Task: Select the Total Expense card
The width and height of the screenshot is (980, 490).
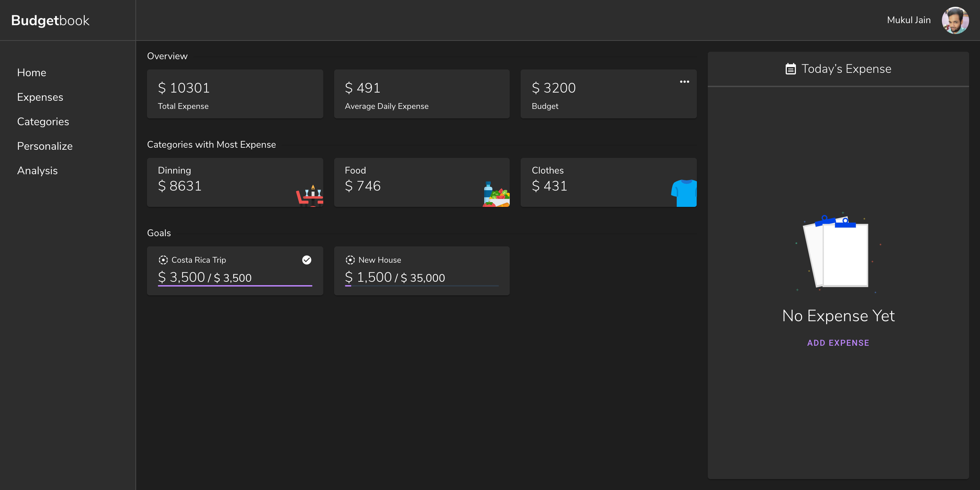Action: (x=235, y=94)
